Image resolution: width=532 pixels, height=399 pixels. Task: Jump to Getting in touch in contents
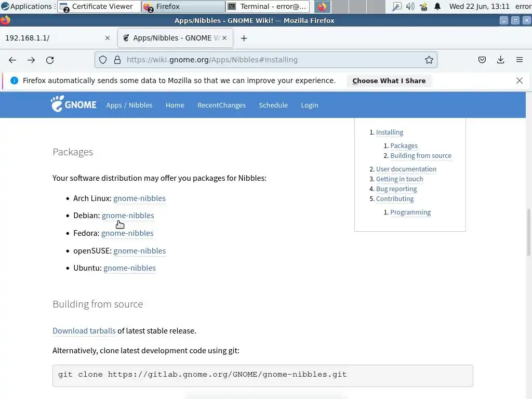[400, 179]
